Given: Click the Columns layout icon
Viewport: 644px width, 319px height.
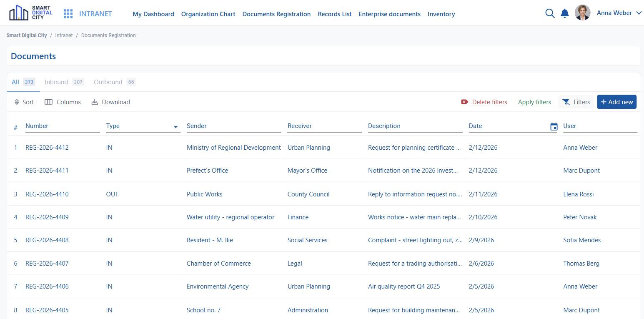Looking at the screenshot, I should [48, 102].
